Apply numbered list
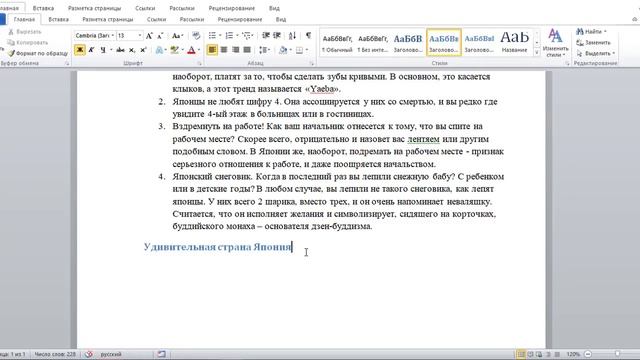This screenshot has width=640, height=360. pyautogui.click(x=229, y=36)
